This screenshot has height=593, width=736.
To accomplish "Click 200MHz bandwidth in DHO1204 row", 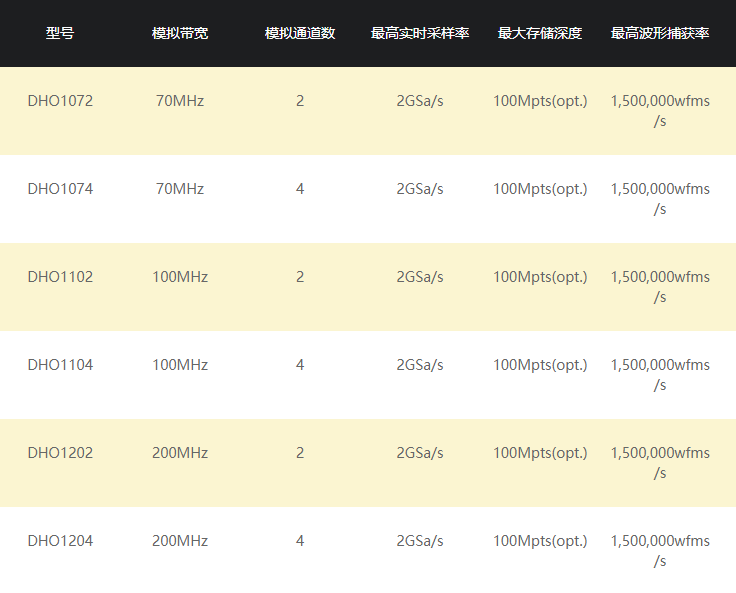I will 180,541.
